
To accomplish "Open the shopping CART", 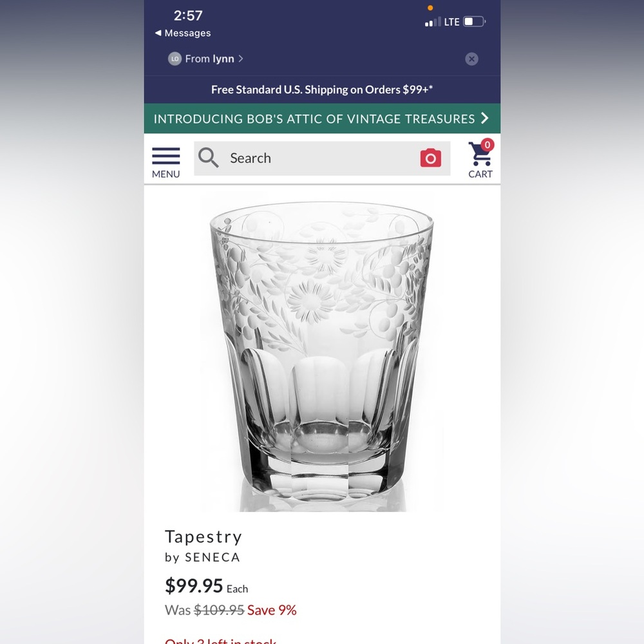I will point(480,159).
